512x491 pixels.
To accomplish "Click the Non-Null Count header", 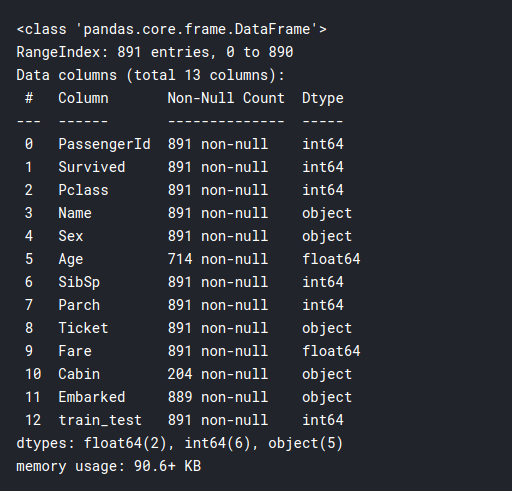I will (226, 98).
